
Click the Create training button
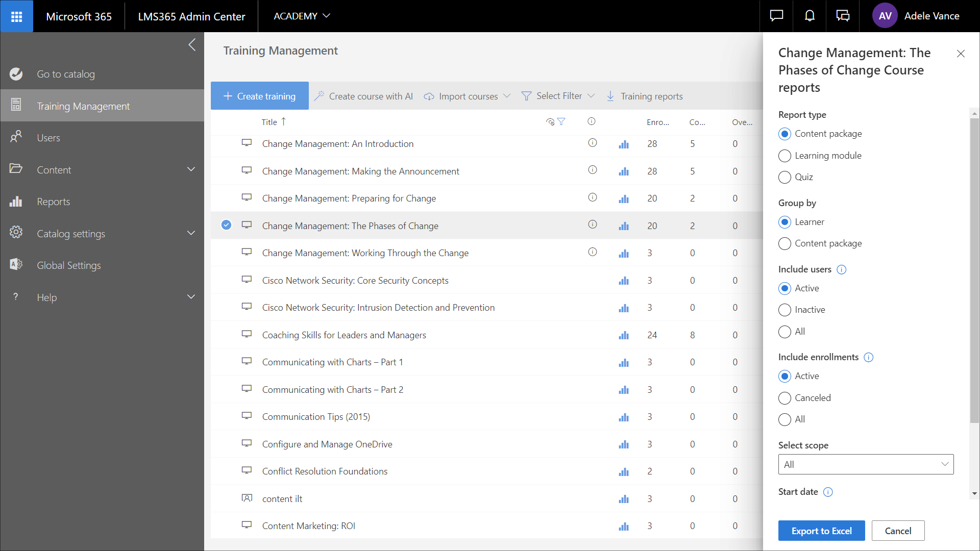pyautogui.click(x=260, y=96)
